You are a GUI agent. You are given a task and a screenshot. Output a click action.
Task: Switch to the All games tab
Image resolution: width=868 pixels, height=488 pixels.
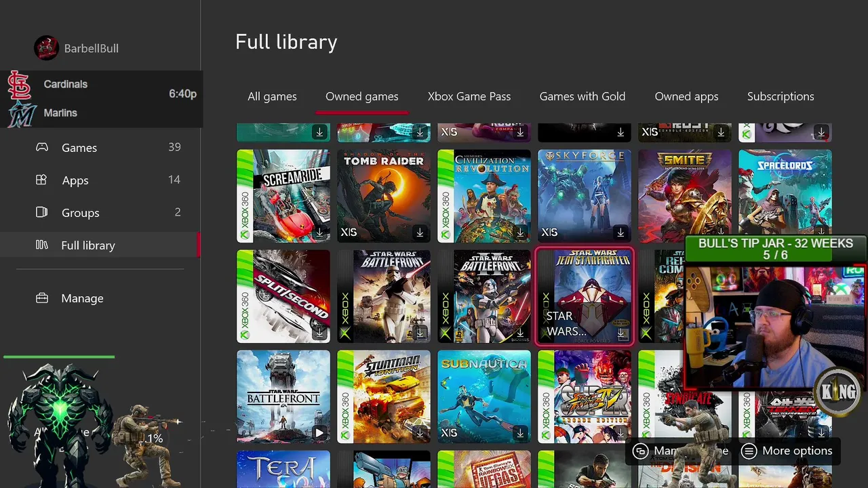point(272,96)
